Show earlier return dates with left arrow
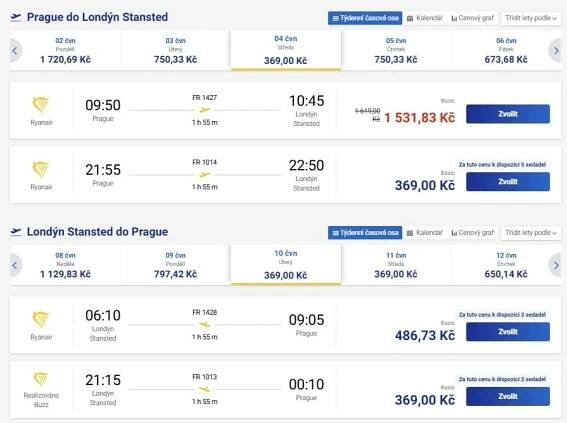Image resolution: width=567 pixels, height=423 pixels. click(x=15, y=266)
